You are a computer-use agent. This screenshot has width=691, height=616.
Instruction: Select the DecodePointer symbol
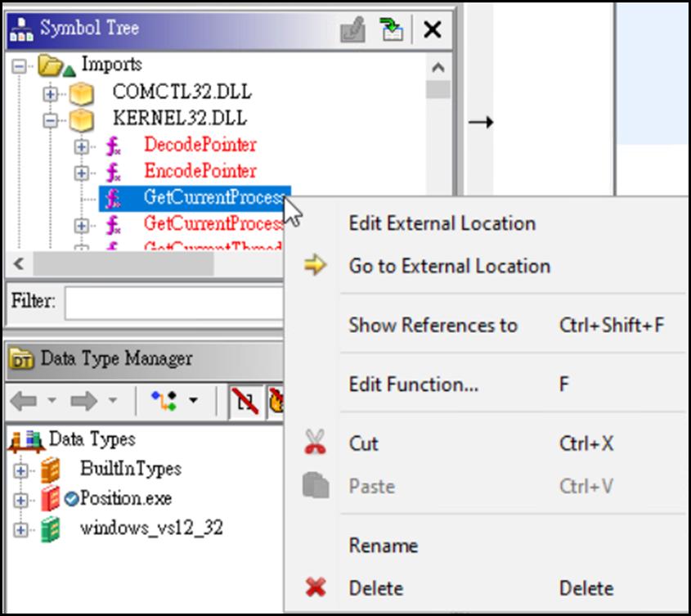(200, 145)
